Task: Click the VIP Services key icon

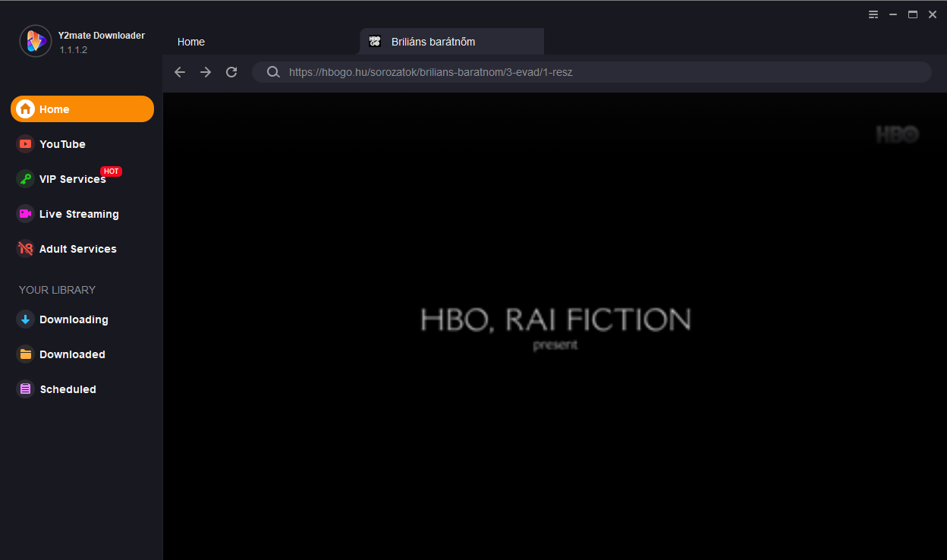Action: (x=25, y=179)
